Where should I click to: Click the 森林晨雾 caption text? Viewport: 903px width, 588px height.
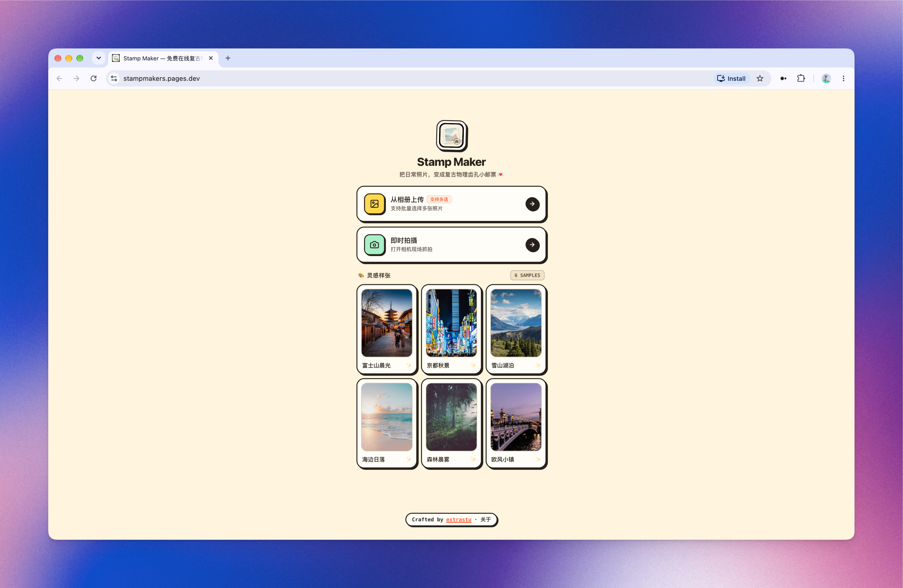coord(438,459)
